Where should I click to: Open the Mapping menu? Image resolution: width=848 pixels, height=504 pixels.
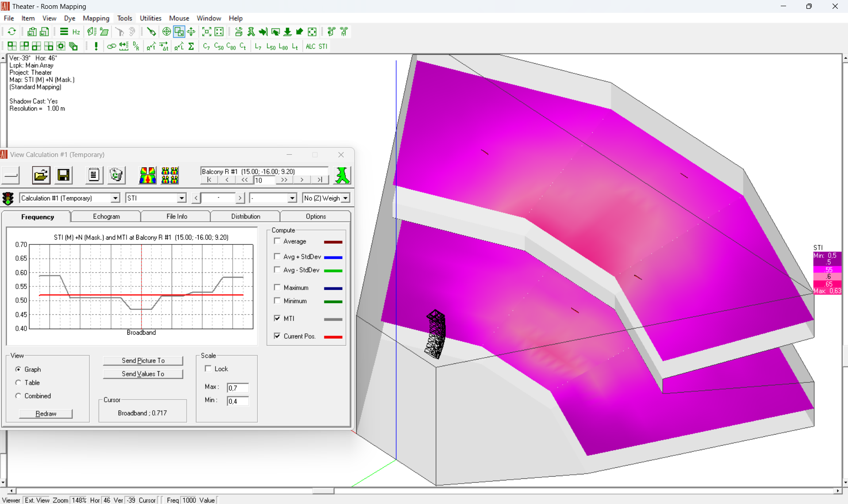[96, 18]
